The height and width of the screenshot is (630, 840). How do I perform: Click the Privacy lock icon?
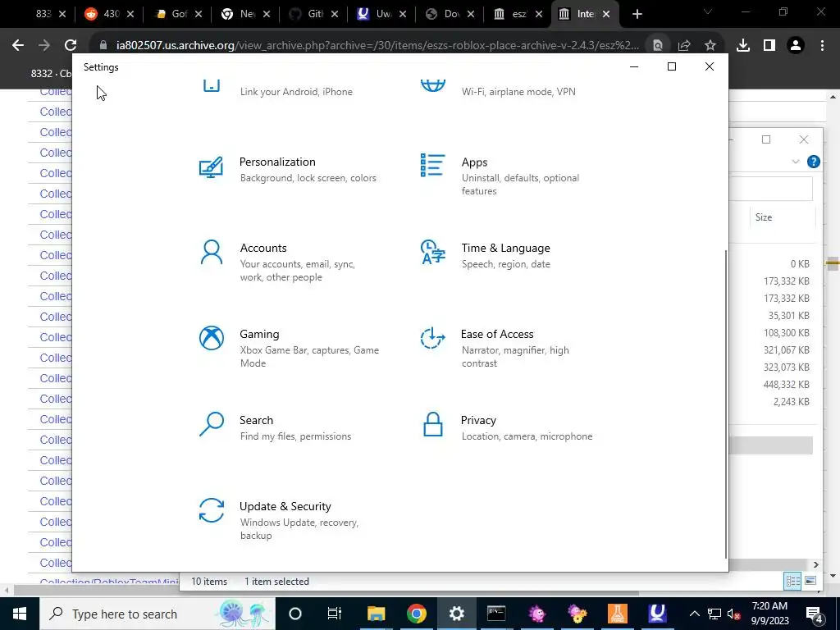[432, 424]
